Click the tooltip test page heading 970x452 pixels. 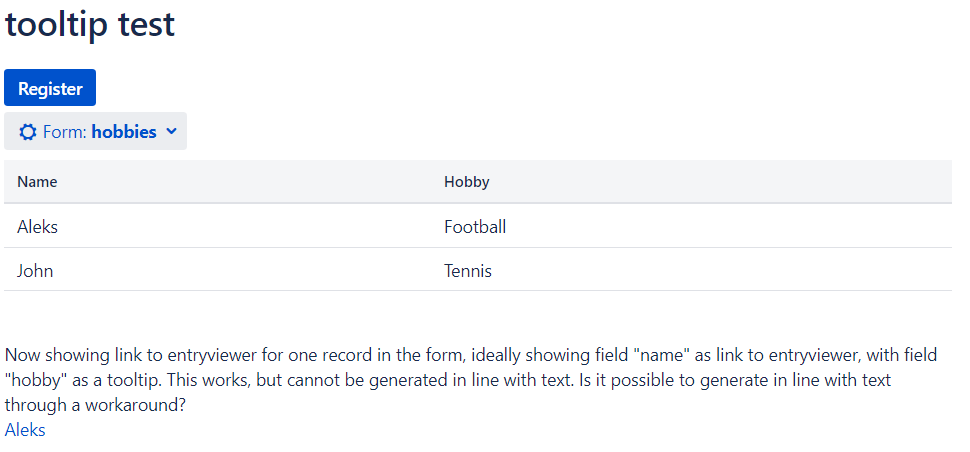click(90, 25)
